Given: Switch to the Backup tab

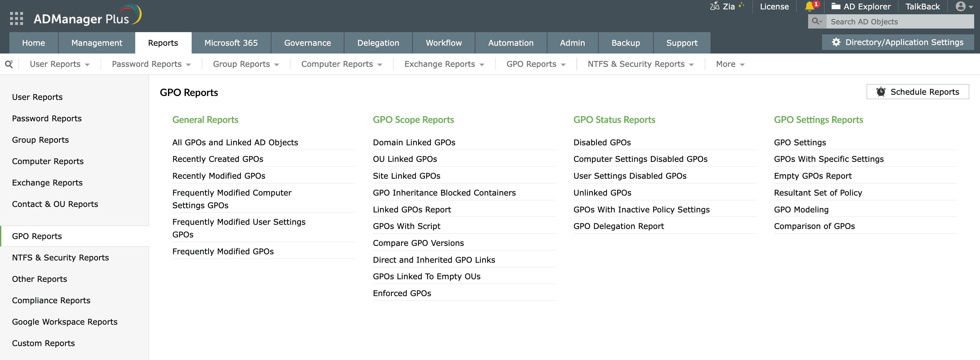Looking at the screenshot, I should tap(626, 42).
